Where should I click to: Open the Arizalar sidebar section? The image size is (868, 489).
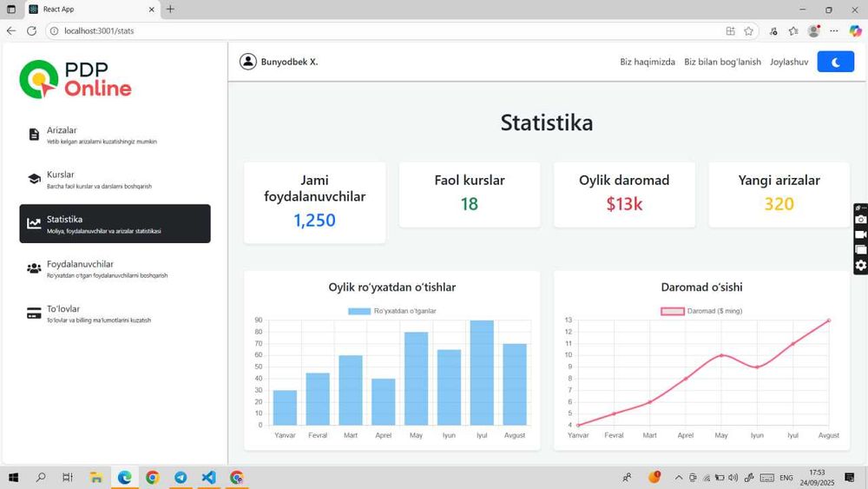115,135
